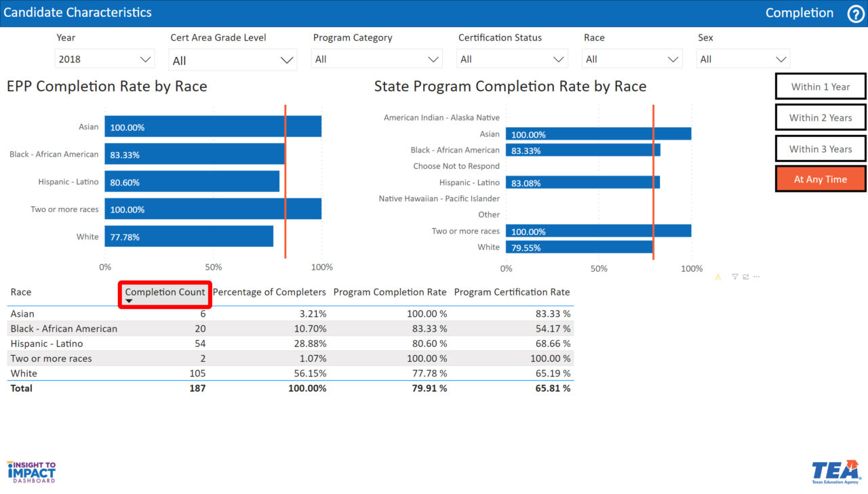This screenshot has width=868, height=494.
Task: Click the filter funnel icon above table
Action: (734, 276)
